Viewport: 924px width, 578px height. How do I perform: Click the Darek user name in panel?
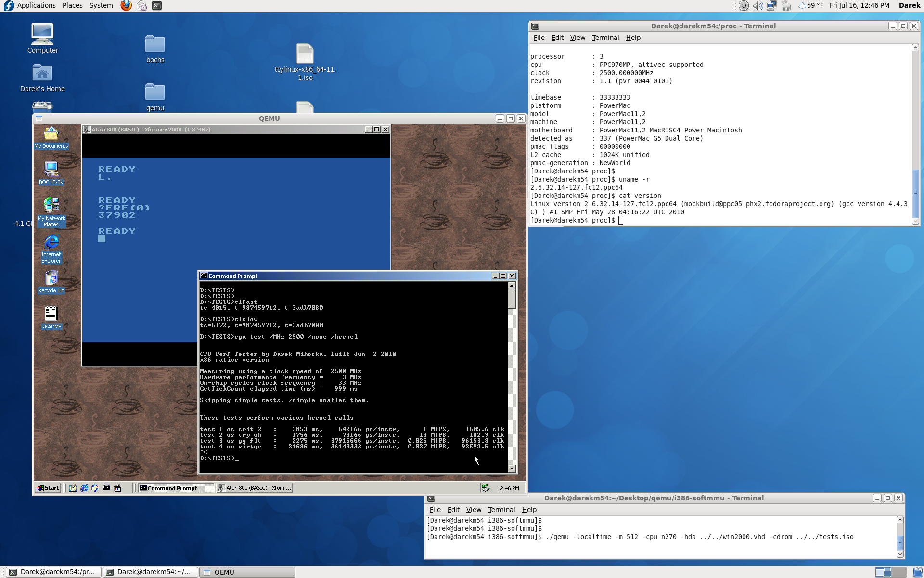point(909,5)
